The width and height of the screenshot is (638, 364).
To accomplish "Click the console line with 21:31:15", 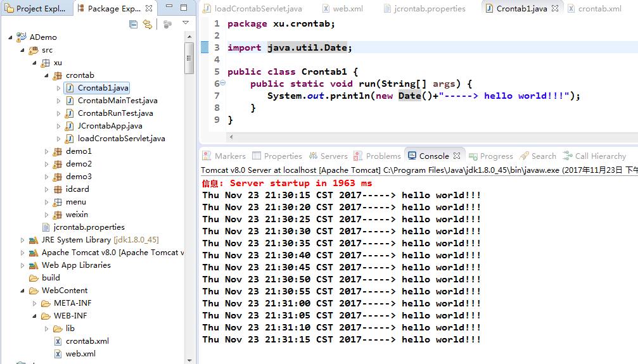I will 341,339.
